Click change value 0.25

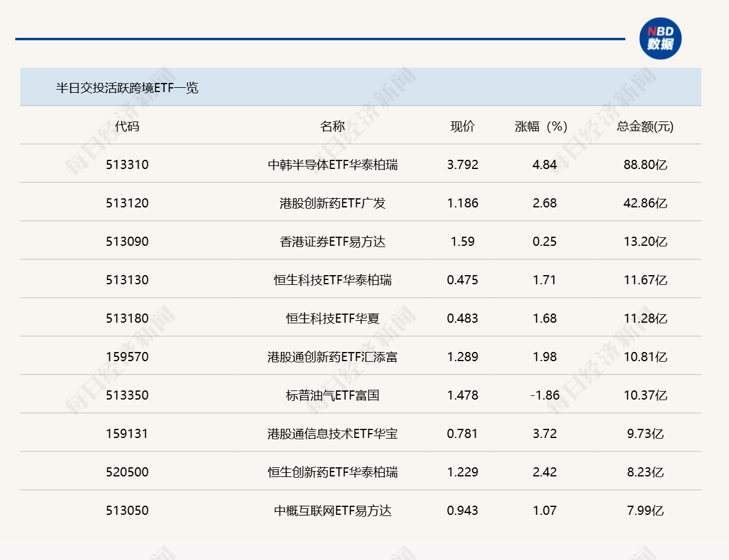pyautogui.click(x=545, y=242)
